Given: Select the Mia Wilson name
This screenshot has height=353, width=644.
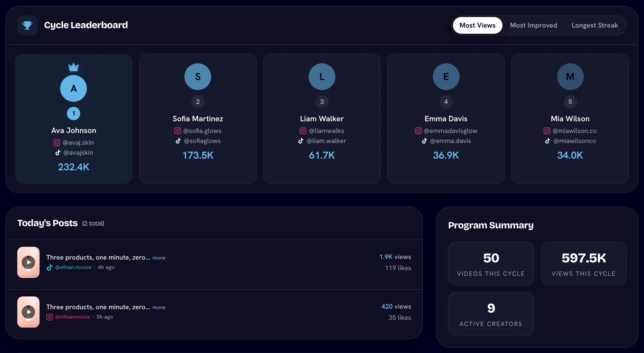Looking at the screenshot, I should pos(570,119).
